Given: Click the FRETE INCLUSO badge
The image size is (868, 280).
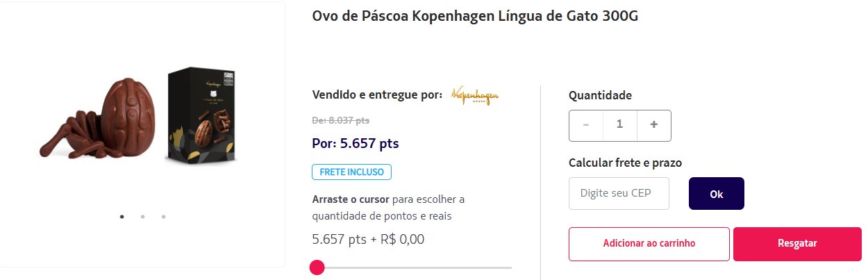Looking at the screenshot, I should coord(352,172).
